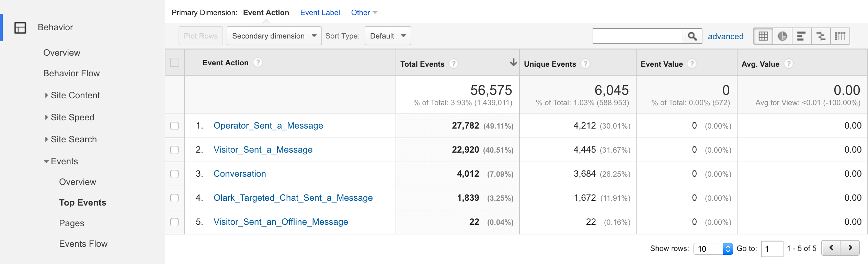
Task: Switch to the data table view icon
Action: tap(763, 36)
